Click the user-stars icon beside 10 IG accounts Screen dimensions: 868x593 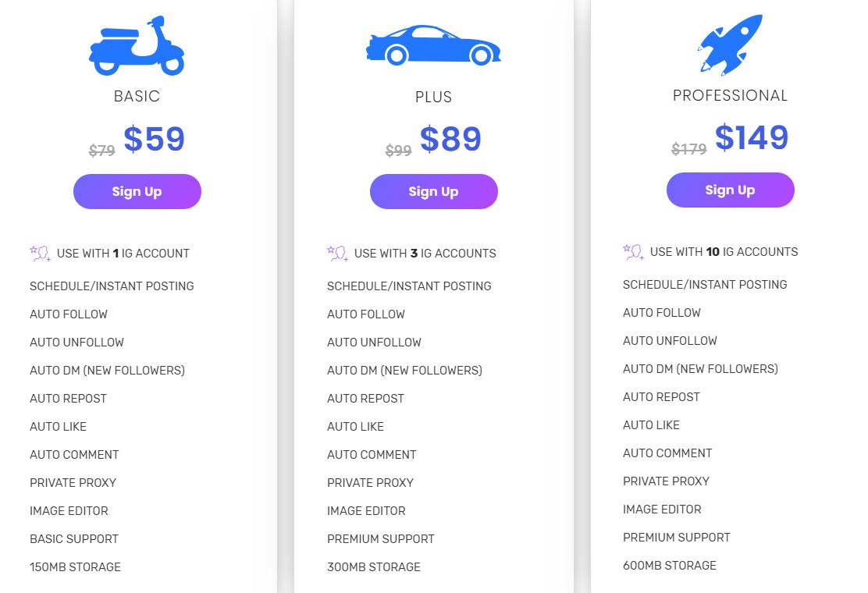pos(633,252)
